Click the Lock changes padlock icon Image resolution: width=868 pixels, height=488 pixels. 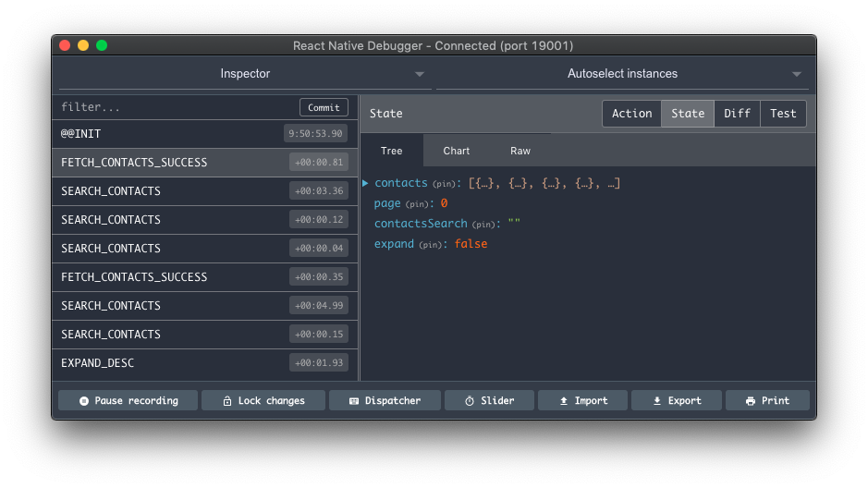point(228,401)
